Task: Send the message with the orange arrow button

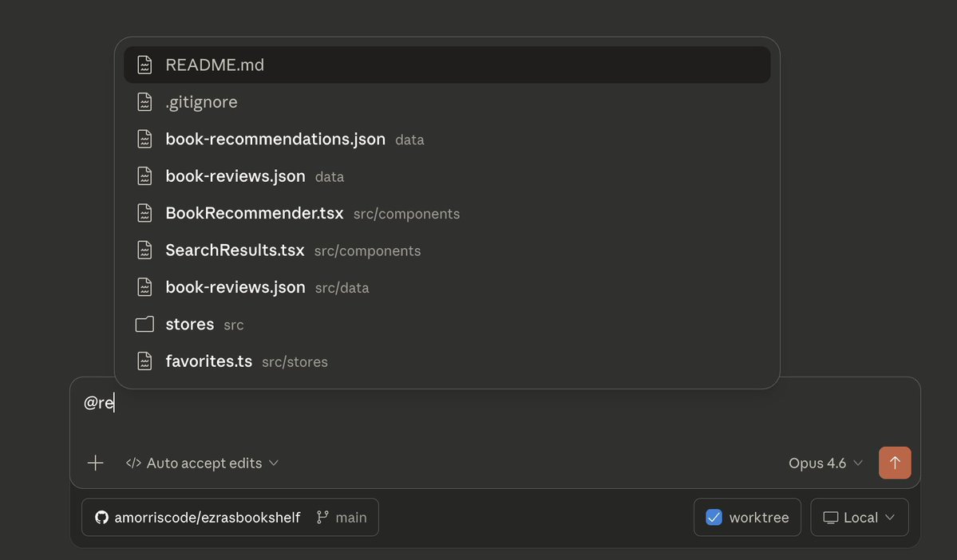Action: pos(895,463)
